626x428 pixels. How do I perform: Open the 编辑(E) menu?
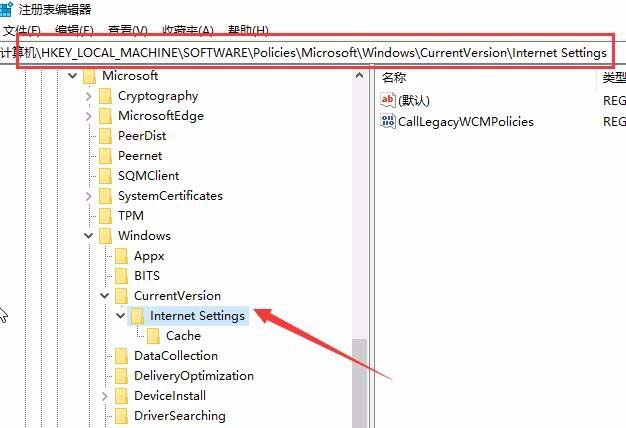click(75, 30)
